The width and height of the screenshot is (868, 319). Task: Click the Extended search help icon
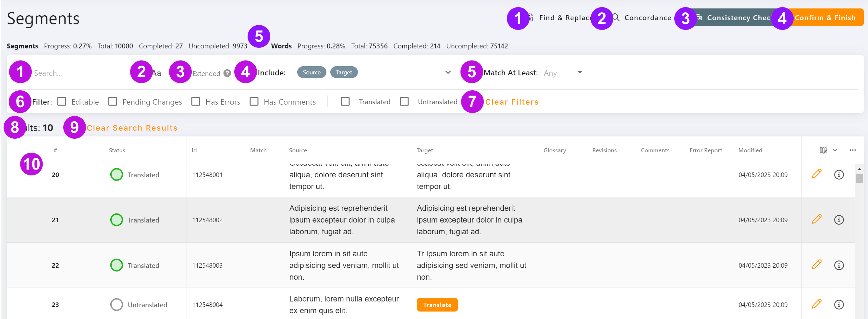(227, 73)
